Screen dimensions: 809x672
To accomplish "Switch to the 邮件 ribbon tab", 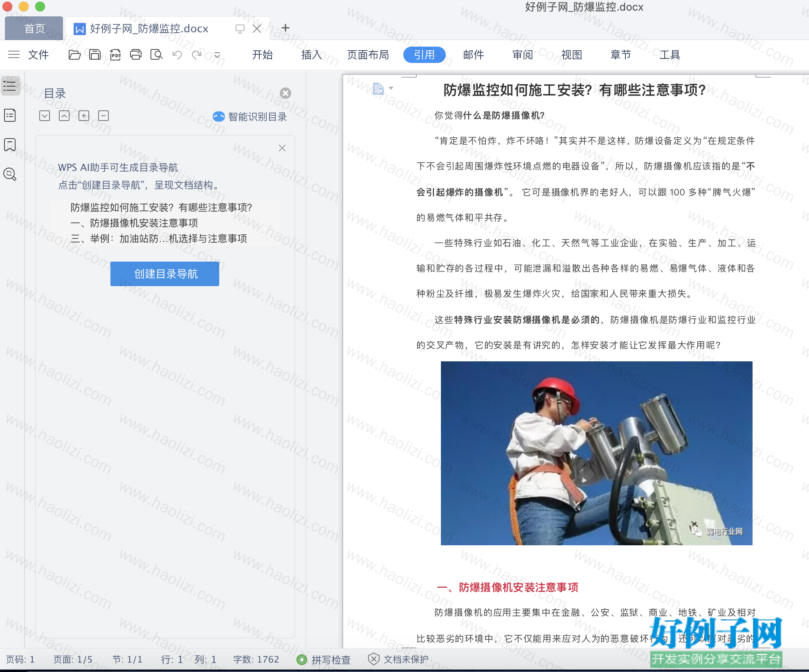I will 473,54.
